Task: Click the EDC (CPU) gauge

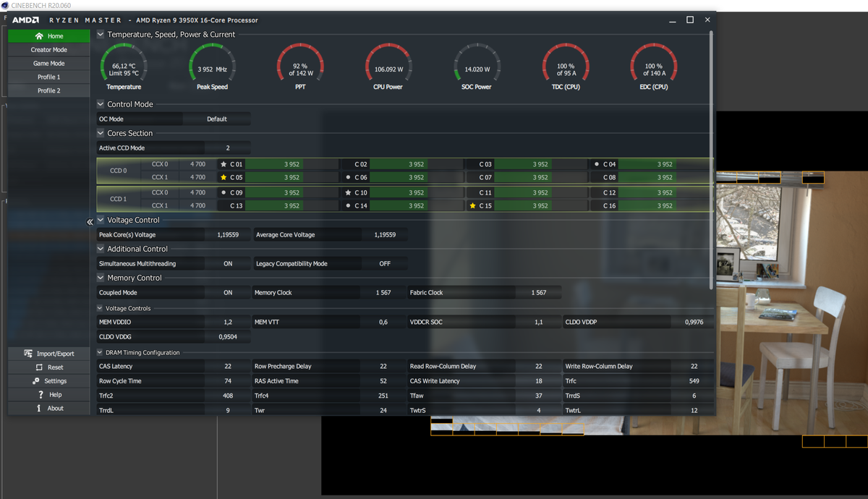Action: [x=654, y=67]
